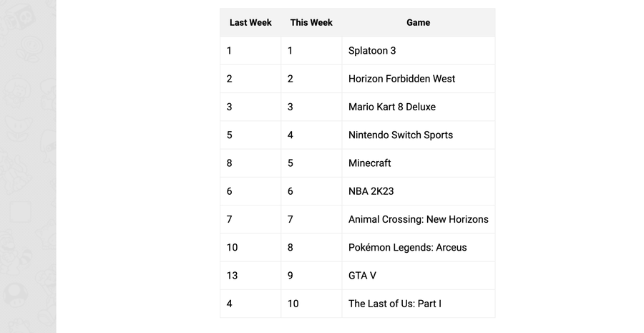The height and width of the screenshot is (333, 644).
Task: Click the "Game" column header
Action: [x=418, y=22]
